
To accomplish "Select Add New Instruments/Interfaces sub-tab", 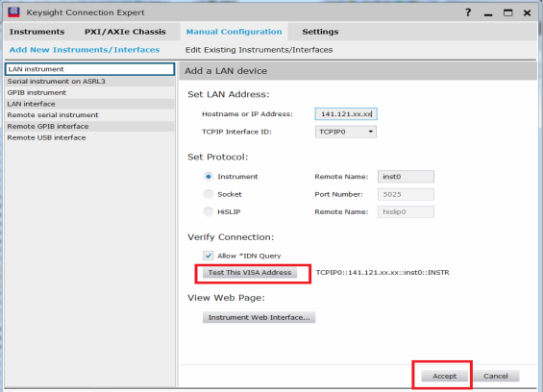I will tap(85, 50).
